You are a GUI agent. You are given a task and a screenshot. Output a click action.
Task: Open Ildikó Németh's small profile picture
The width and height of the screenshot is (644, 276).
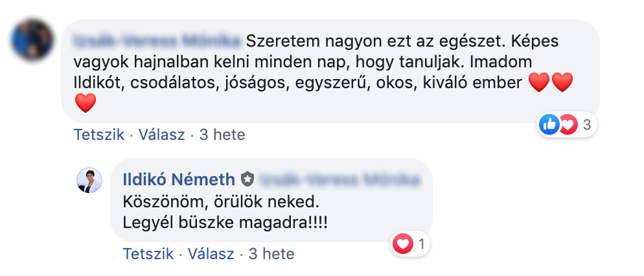(89, 180)
